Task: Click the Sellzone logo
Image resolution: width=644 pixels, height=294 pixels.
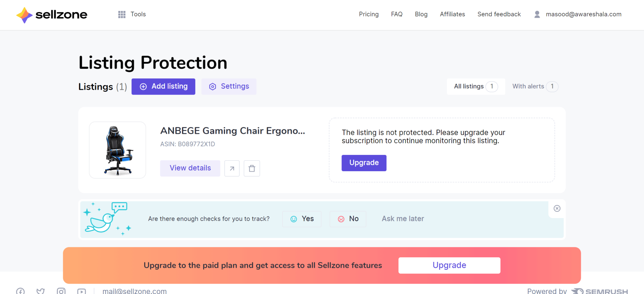Action: pyautogui.click(x=52, y=14)
